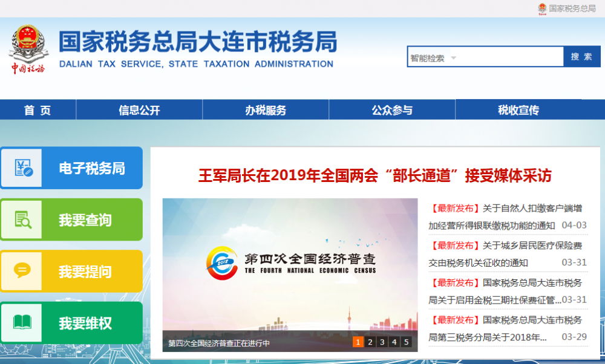This screenshot has height=364, width=605.
Task: Select the 公众参与 navigation entry
Action: click(x=391, y=109)
